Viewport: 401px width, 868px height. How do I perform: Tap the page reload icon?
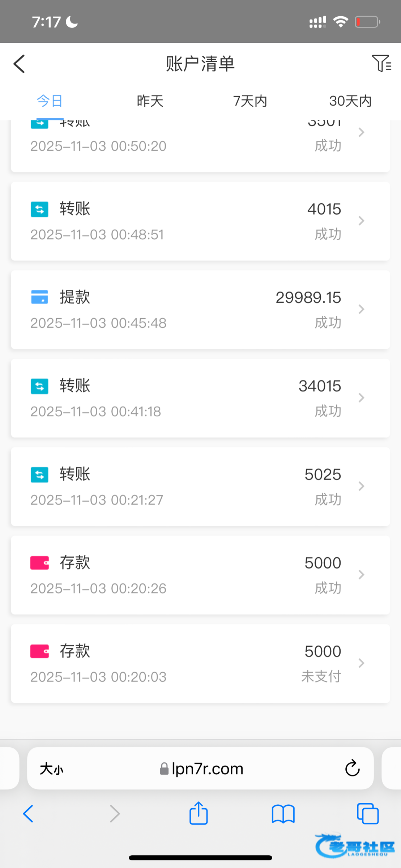pos(352,769)
